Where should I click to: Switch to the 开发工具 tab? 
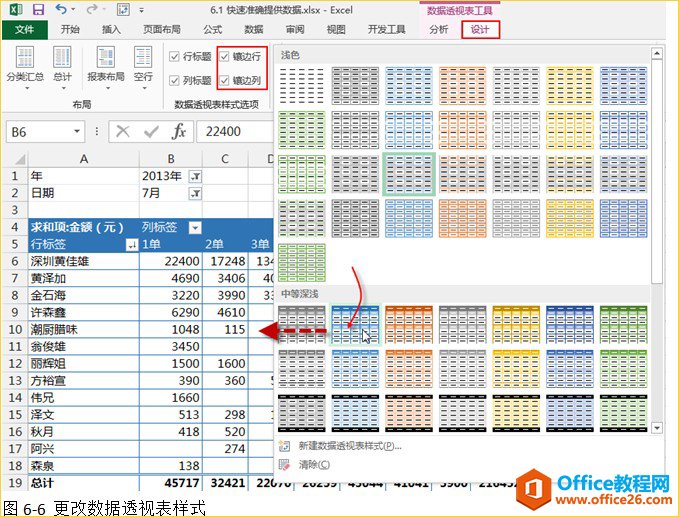(387, 29)
